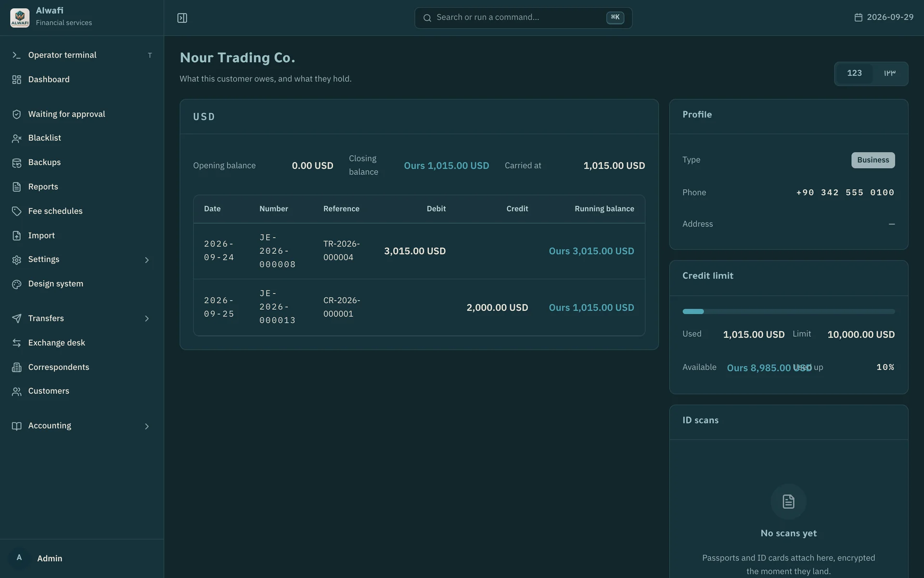Screen dimensions: 924x578
Task: Open the Import page
Action: pos(82,236)
